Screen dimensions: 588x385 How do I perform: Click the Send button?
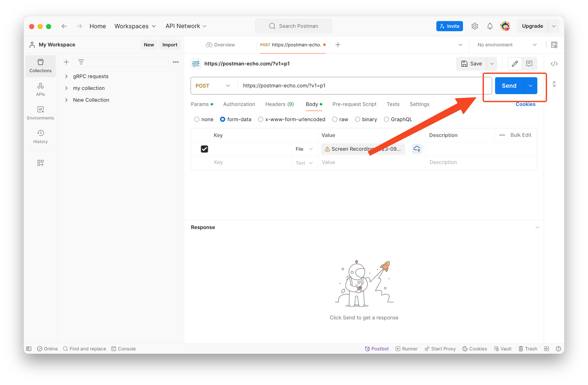pyautogui.click(x=509, y=86)
